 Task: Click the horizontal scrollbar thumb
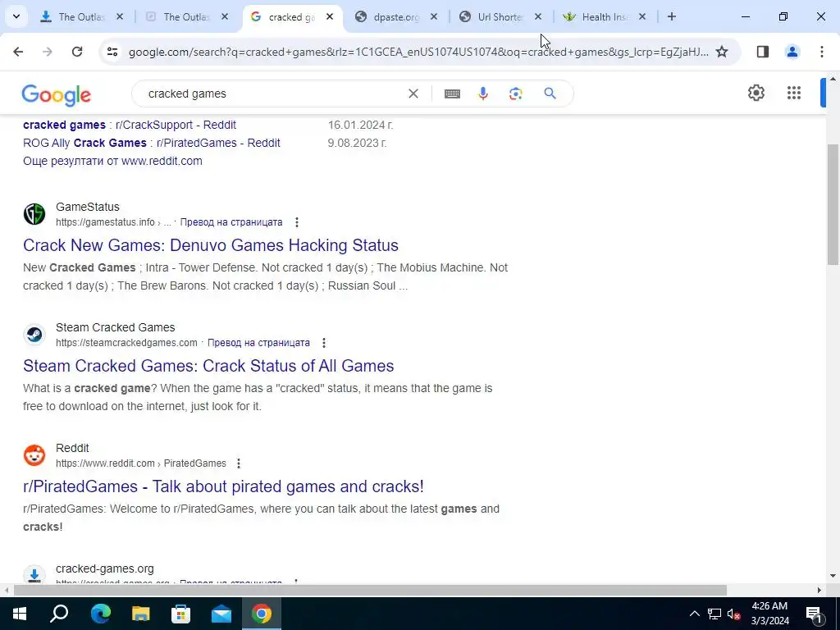[370, 590]
